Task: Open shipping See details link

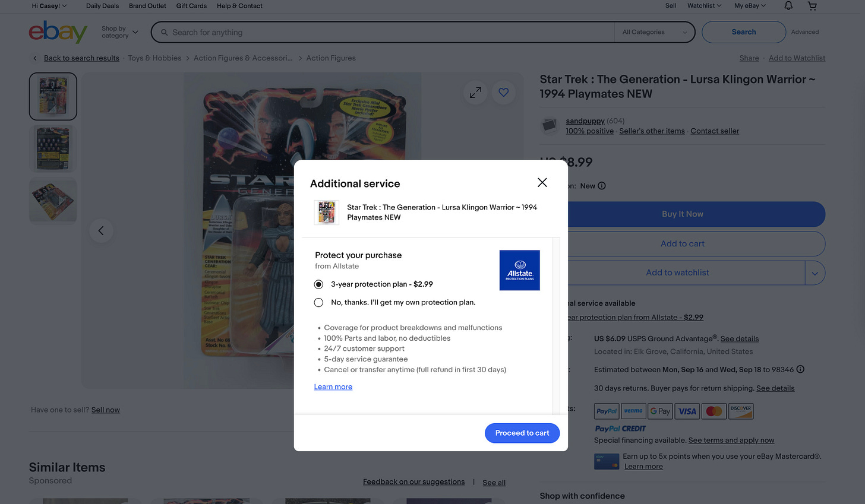Action: (739, 339)
